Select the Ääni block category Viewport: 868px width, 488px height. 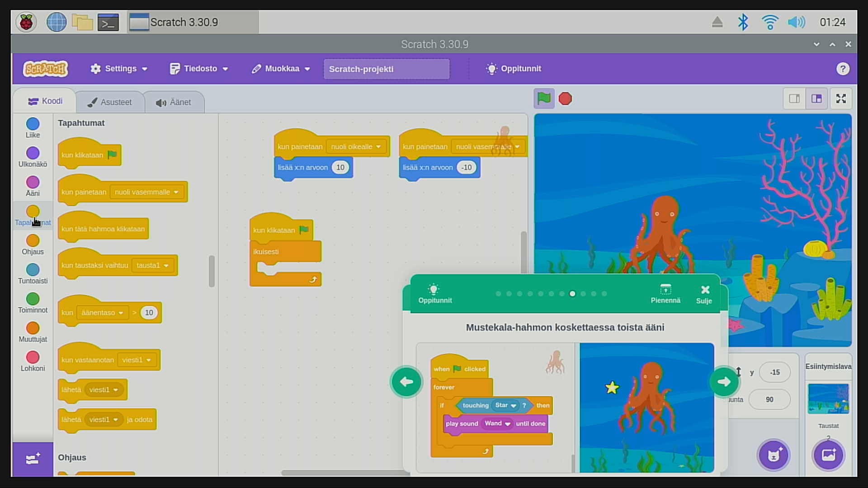[33, 186]
